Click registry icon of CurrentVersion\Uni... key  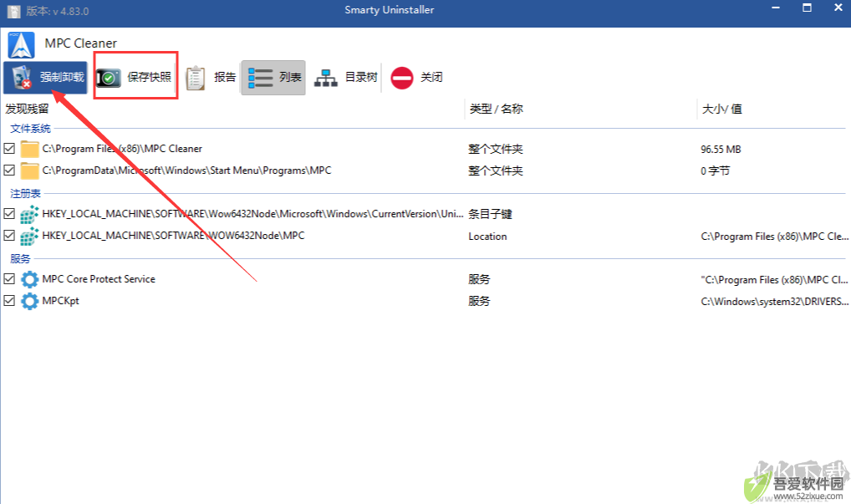coord(29,214)
